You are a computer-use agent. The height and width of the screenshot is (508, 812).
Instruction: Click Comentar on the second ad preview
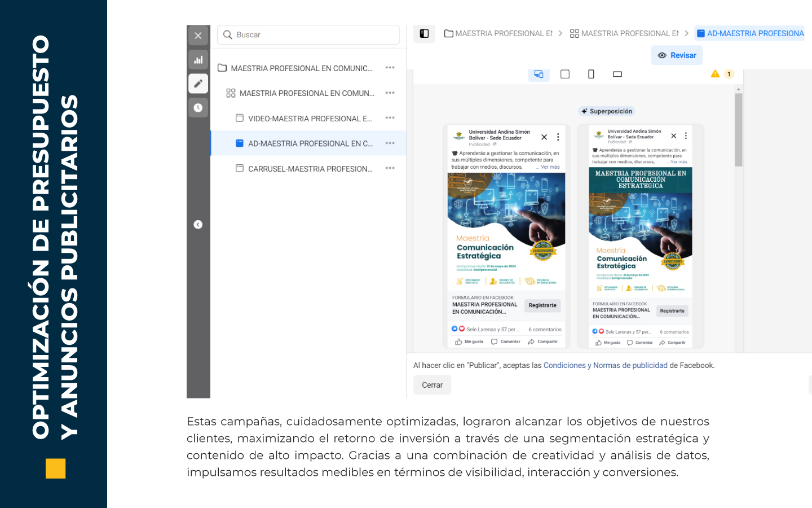(640, 343)
